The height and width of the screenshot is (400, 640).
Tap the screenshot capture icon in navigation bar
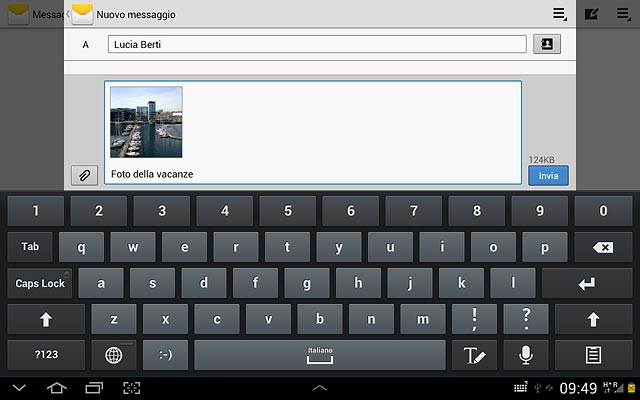pos(131,388)
